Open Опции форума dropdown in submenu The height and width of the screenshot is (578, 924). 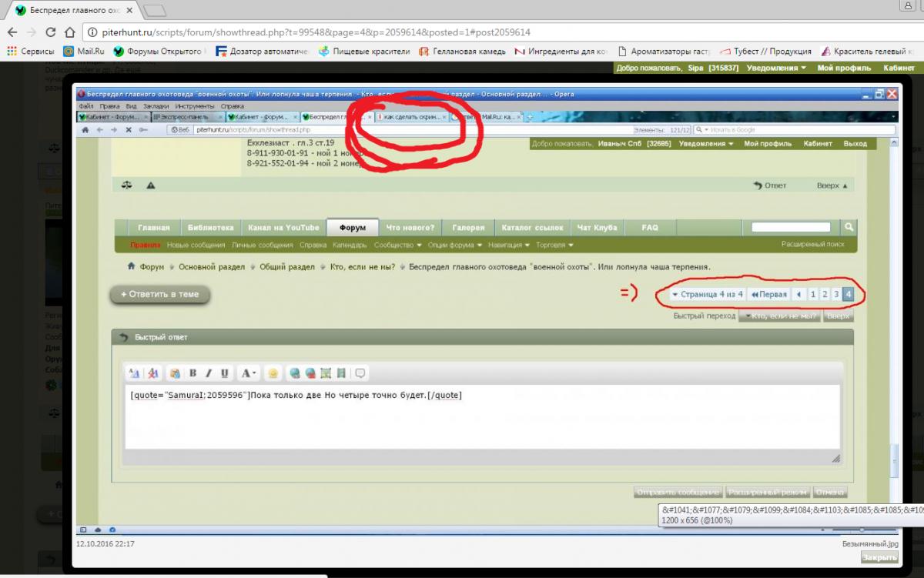455,246
